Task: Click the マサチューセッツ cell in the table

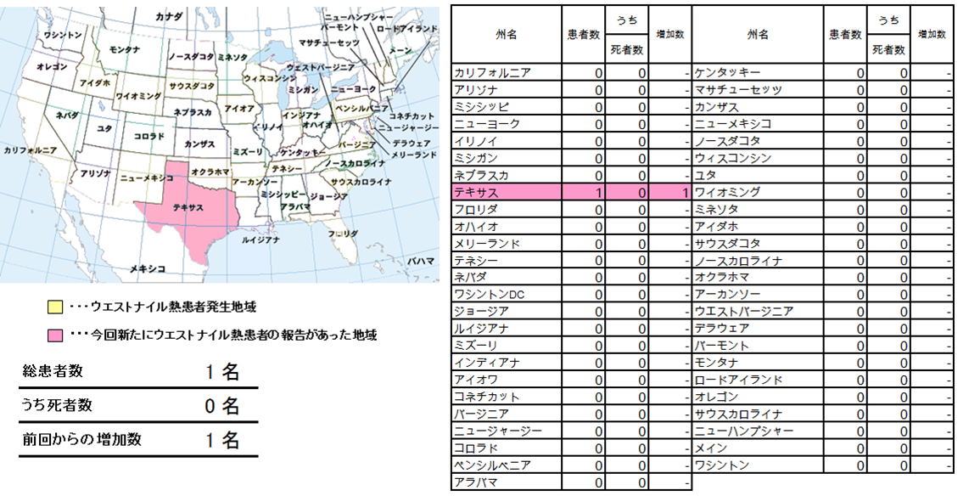Action: 759,90
